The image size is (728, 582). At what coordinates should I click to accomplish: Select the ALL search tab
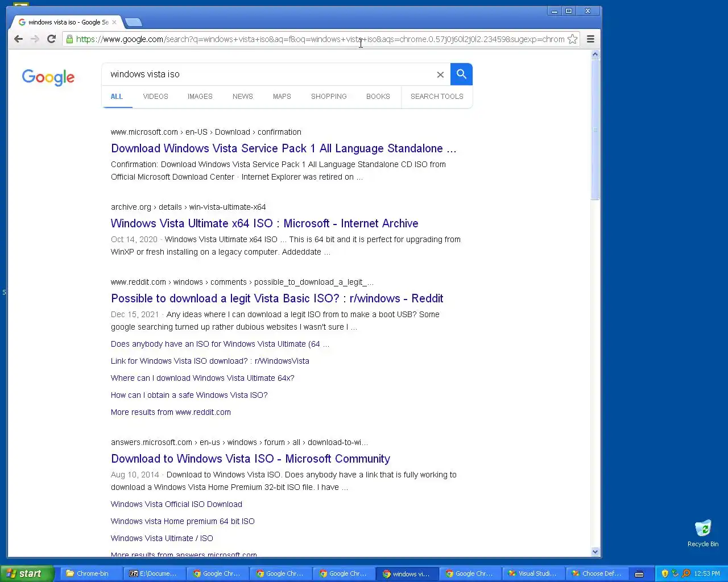pyautogui.click(x=117, y=97)
